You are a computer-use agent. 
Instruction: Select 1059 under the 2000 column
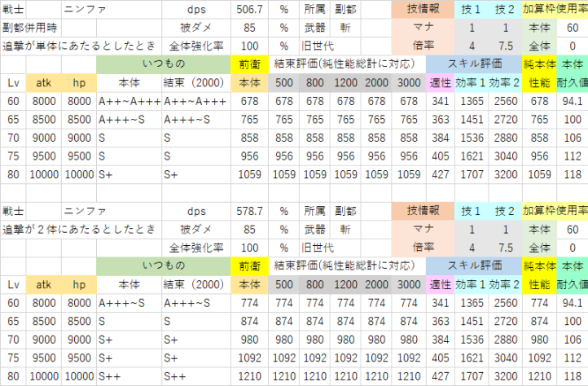[376, 175]
